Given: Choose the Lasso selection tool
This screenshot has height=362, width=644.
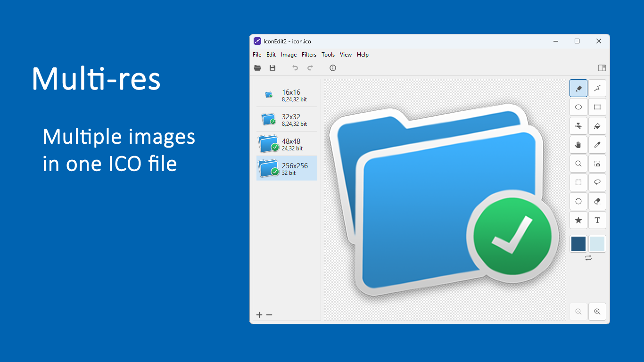Looking at the screenshot, I should click(x=597, y=182).
